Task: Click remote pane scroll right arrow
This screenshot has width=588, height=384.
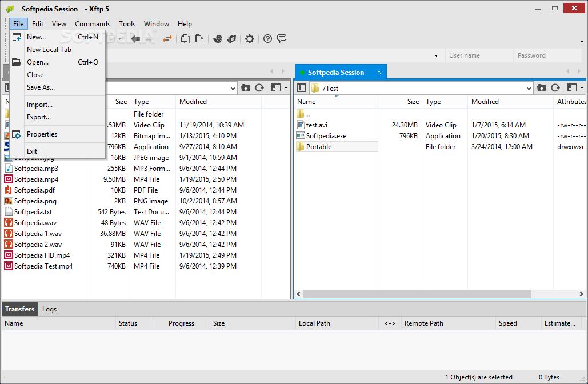Action: [x=582, y=294]
